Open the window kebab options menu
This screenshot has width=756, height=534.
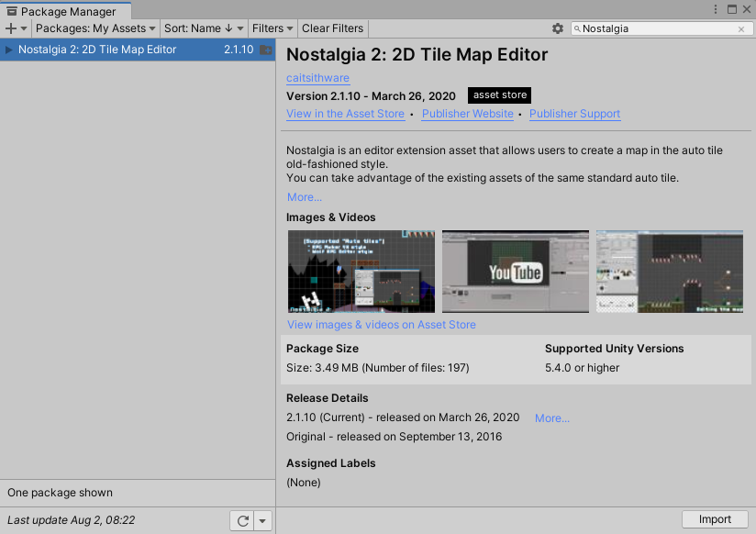click(716, 9)
